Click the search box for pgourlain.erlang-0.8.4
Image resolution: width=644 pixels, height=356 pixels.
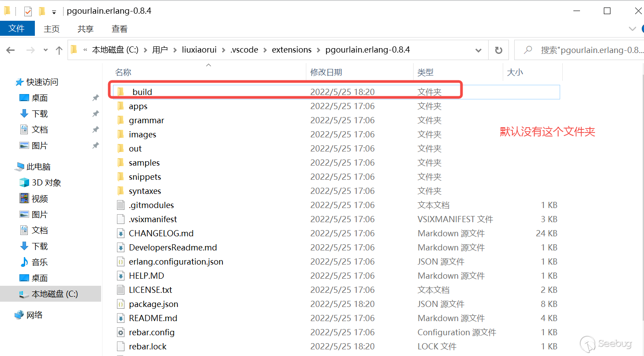coord(579,50)
